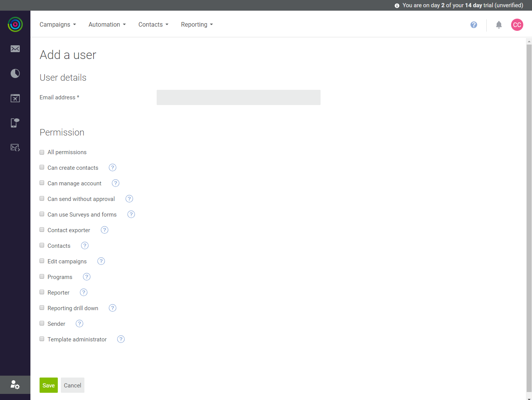This screenshot has width=532, height=400.
Task: Expand the Campaigns dropdown menu
Action: [x=58, y=24]
